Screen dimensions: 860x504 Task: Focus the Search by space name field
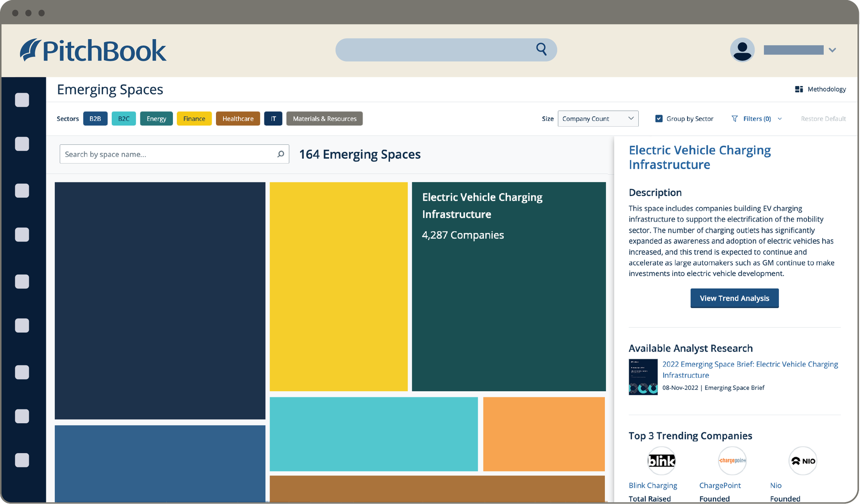point(174,154)
